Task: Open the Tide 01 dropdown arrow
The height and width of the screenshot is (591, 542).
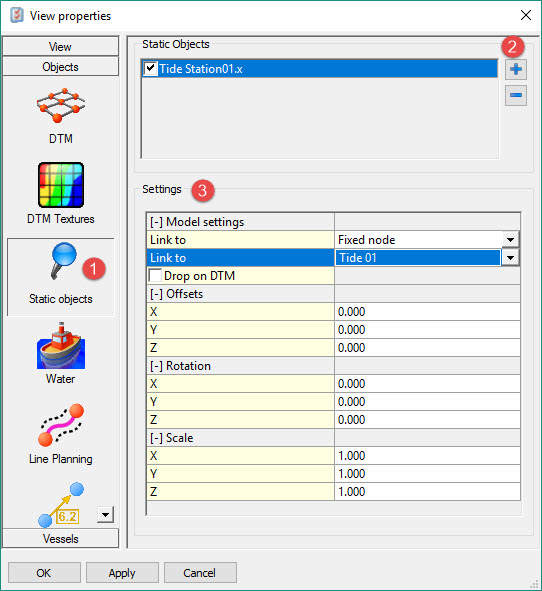Action: pos(510,258)
